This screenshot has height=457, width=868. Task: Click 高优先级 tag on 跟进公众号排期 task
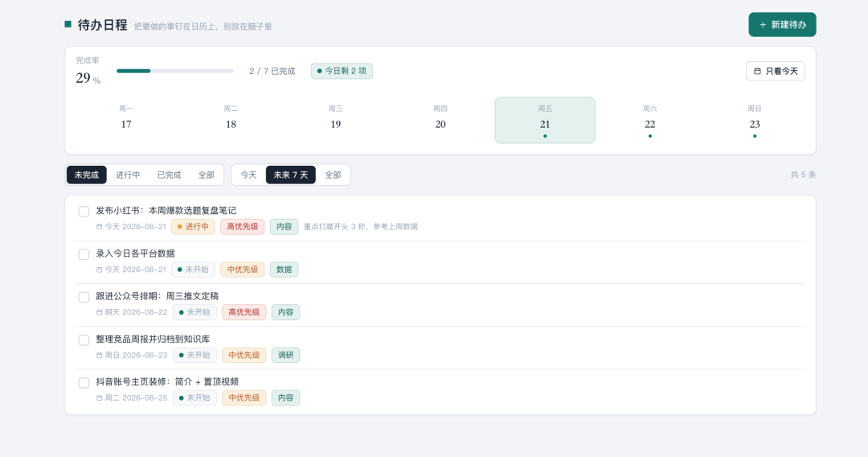point(244,312)
